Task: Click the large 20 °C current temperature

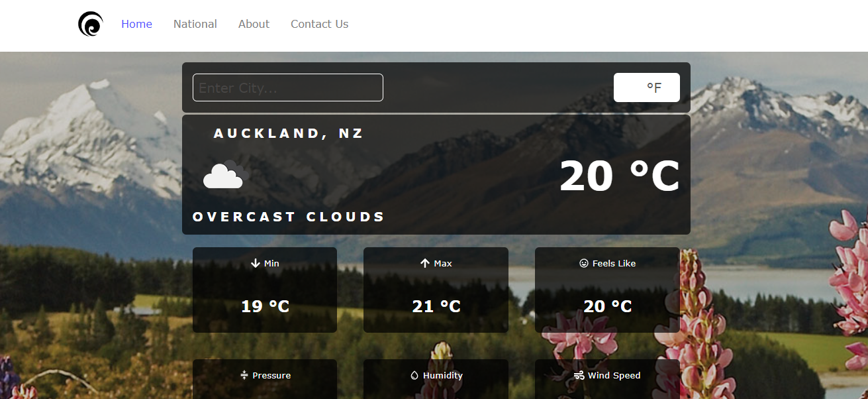Action: tap(619, 177)
